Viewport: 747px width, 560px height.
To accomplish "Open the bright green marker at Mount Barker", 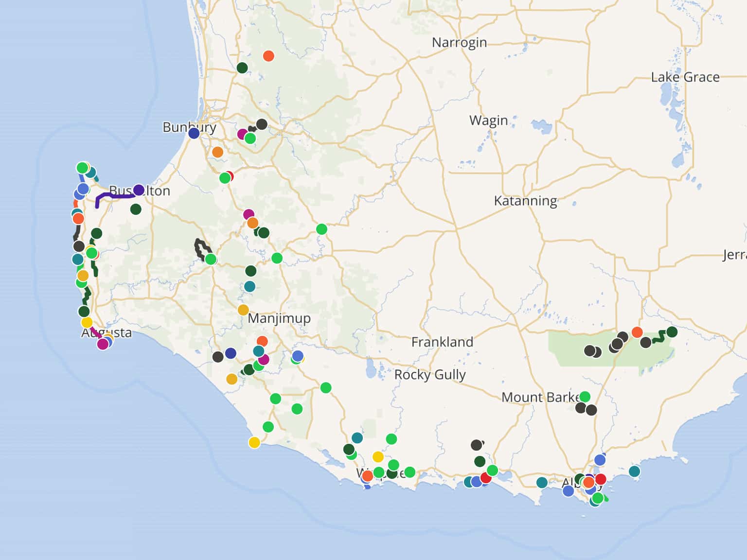I will point(585,397).
